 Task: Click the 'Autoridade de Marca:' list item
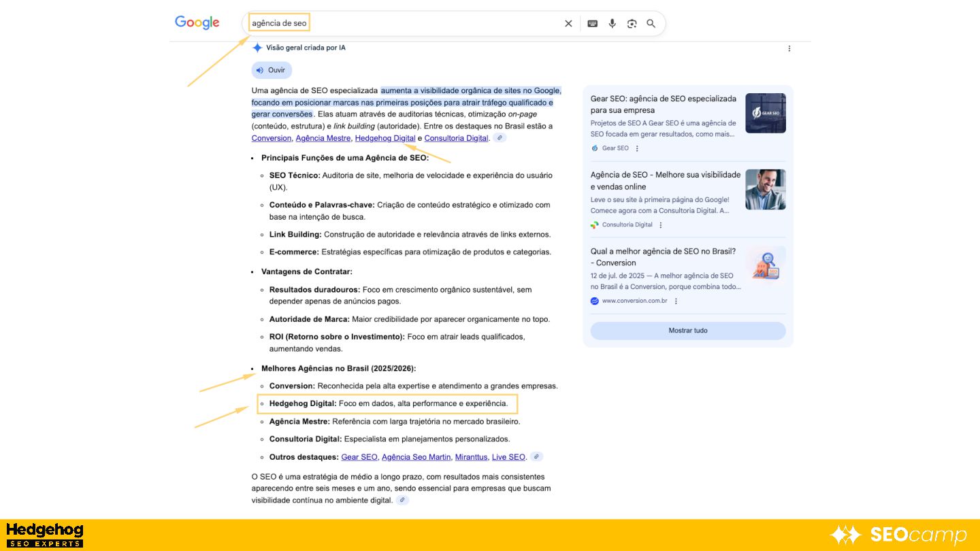[410, 319]
